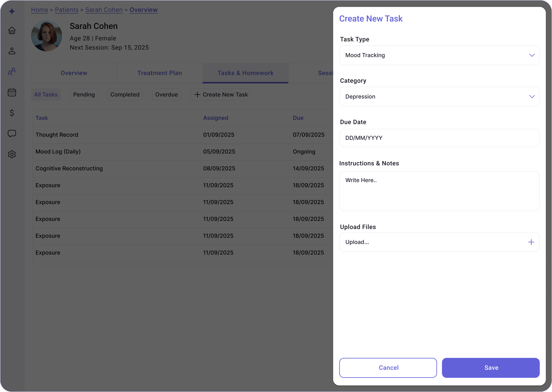Filter tasks by Pending
This screenshot has width=552, height=392.
[x=84, y=95]
